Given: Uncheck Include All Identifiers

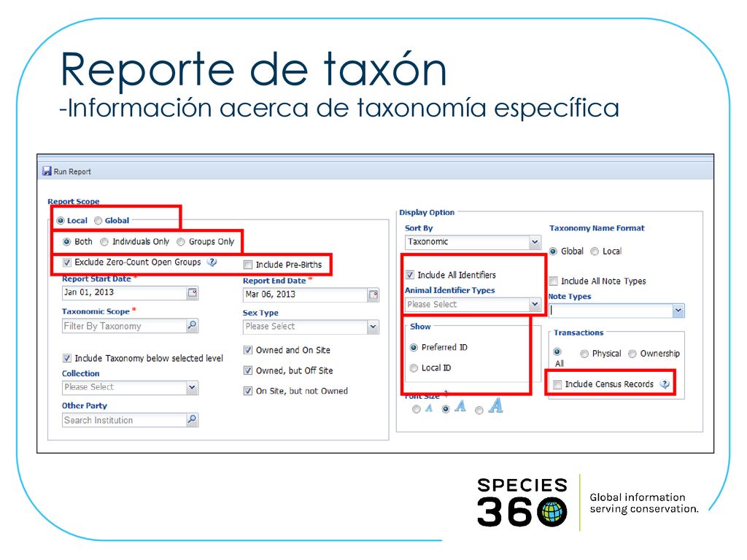Looking at the screenshot, I should click(410, 275).
